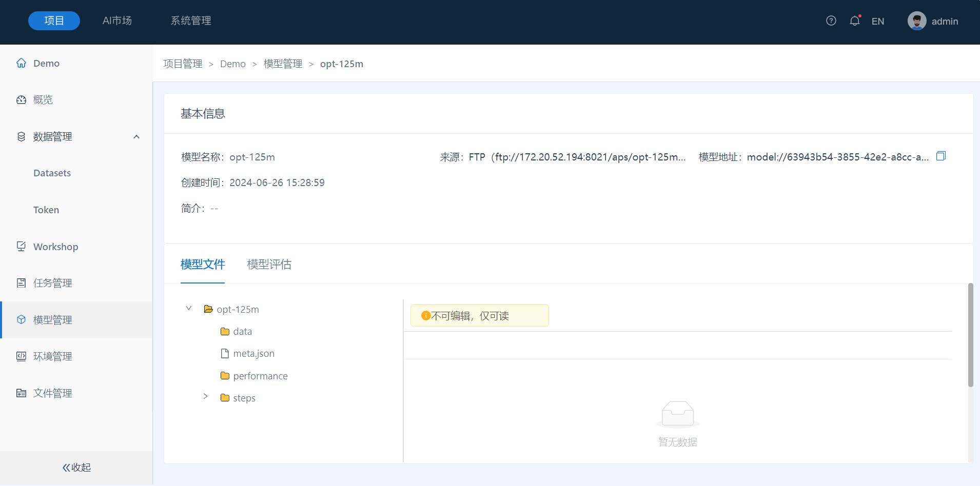Click the 文件管理 file management icon

(21, 393)
